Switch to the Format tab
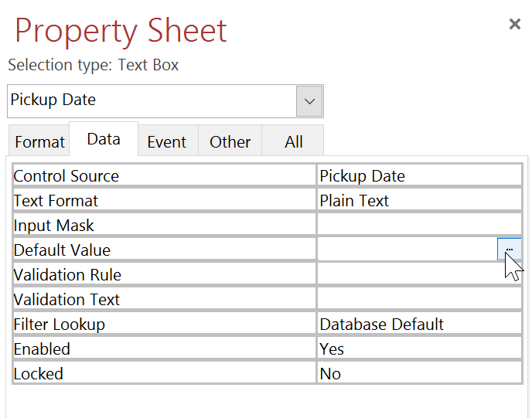The image size is (532, 418). [39, 141]
